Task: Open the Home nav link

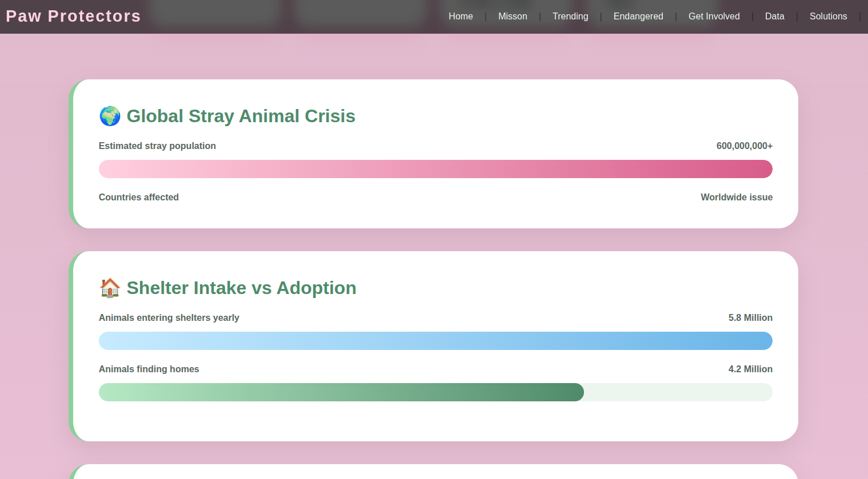Action: point(461,17)
